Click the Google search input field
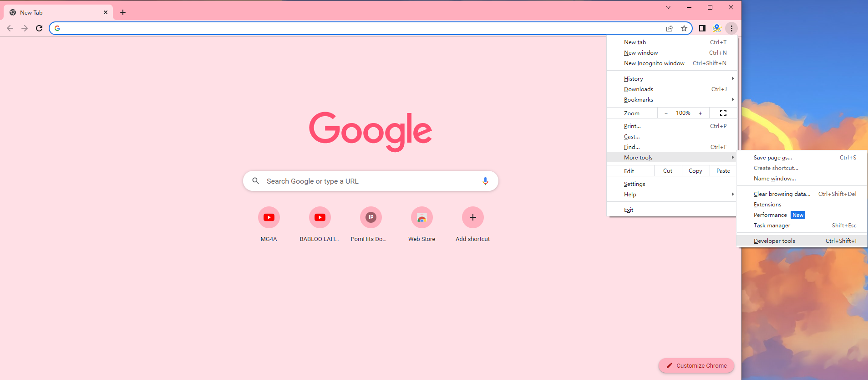The width and height of the screenshot is (868, 380). (x=371, y=181)
